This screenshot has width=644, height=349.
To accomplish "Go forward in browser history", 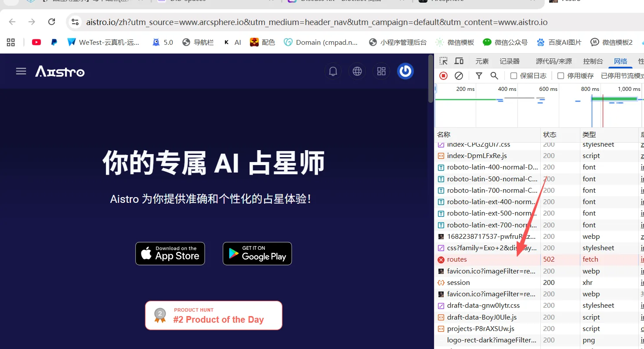I will pos(32,22).
